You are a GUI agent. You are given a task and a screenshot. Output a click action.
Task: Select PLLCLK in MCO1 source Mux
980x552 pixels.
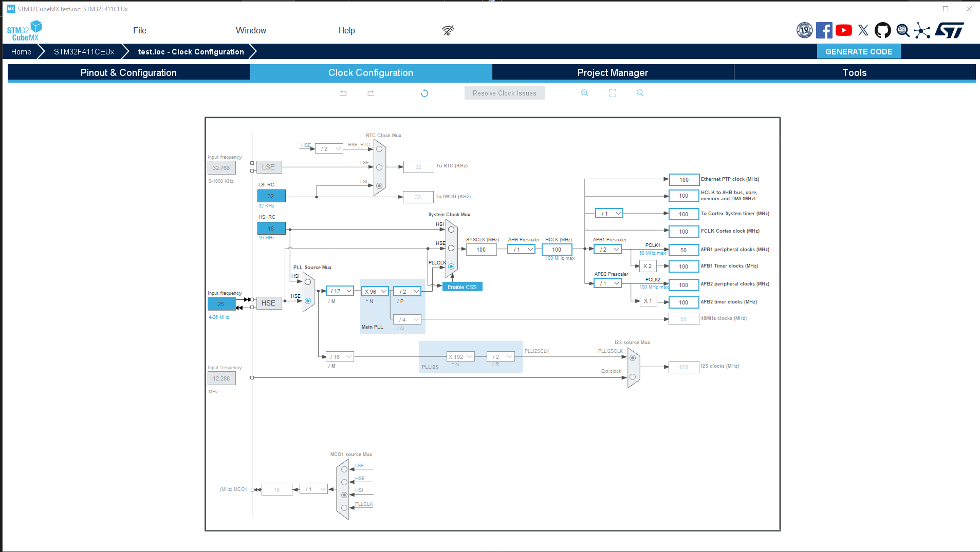(344, 508)
